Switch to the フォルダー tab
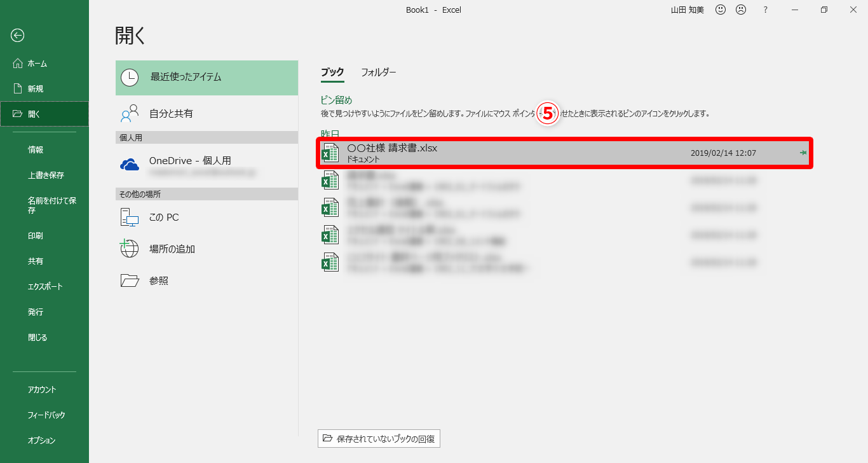Screen dimensions: 868x463 (x=379, y=73)
